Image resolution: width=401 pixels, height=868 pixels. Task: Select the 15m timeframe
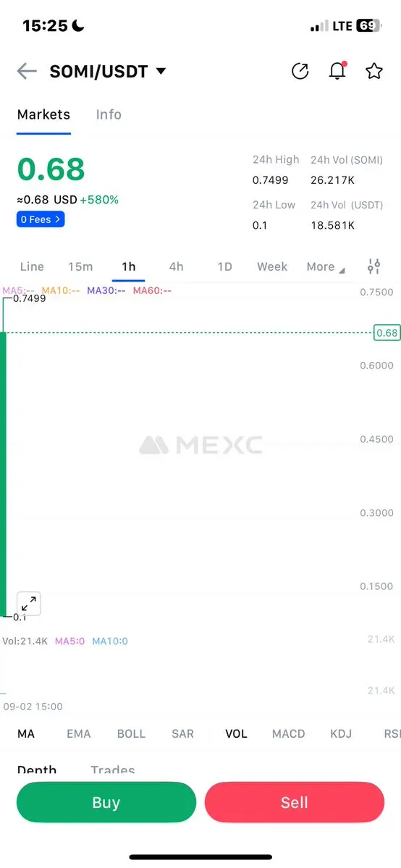point(80,267)
